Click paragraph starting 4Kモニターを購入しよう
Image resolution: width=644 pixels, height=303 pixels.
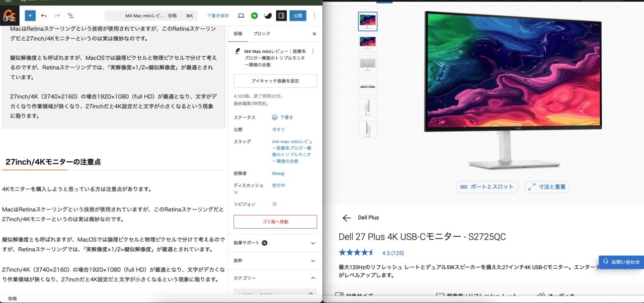77,189
